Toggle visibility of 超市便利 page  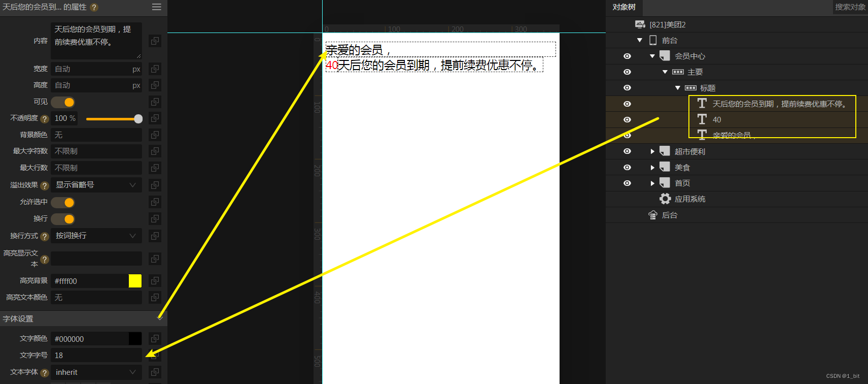627,151
